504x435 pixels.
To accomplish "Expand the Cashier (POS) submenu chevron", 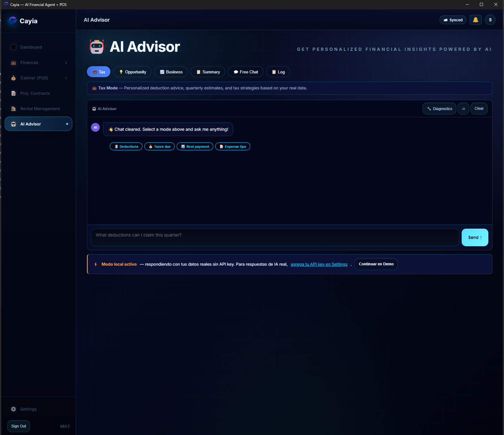I will [66, 78].
